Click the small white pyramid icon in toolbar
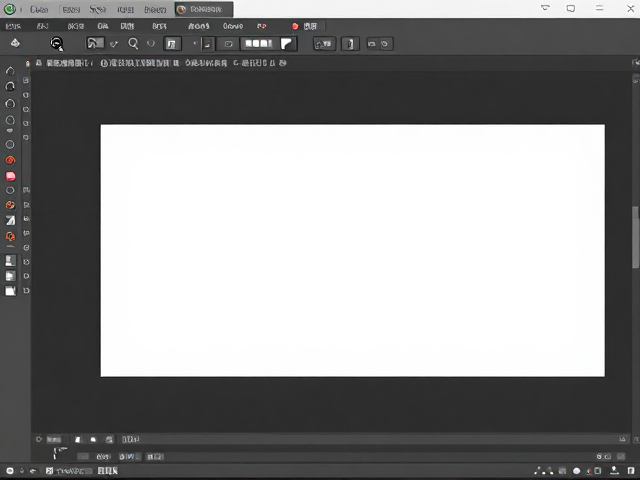The height and width of the screenshot is (480, 640). click(15, 43)
